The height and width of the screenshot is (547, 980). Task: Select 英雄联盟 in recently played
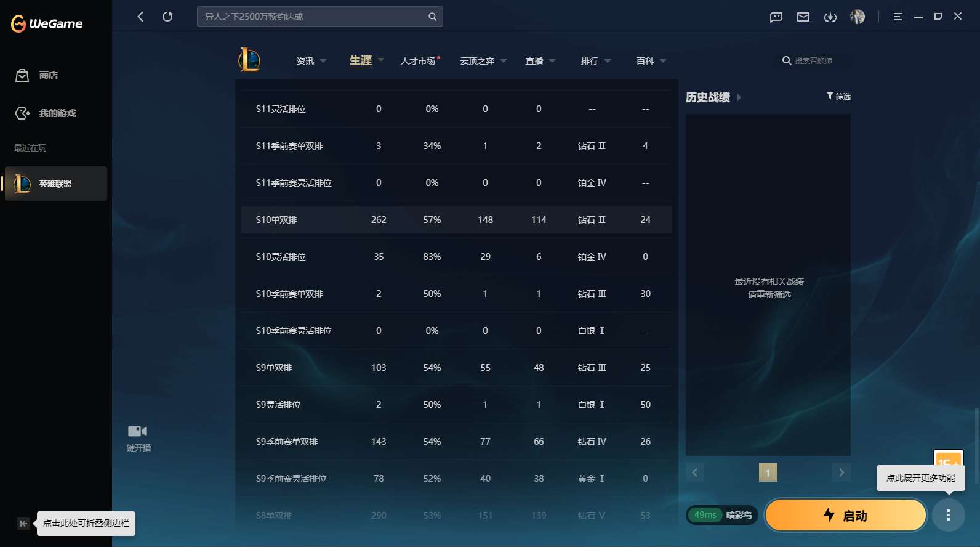pos(56,184)
